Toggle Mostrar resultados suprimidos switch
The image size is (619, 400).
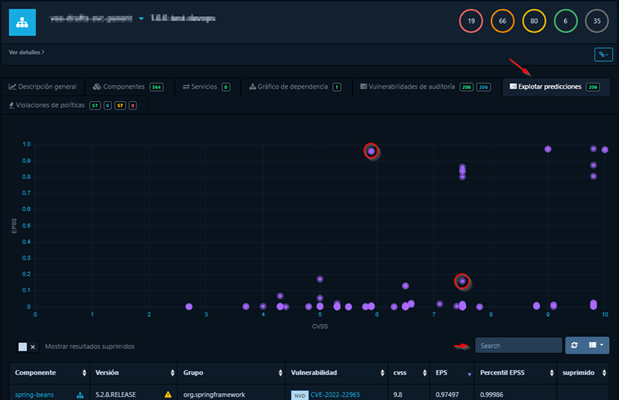pos(27,346)
